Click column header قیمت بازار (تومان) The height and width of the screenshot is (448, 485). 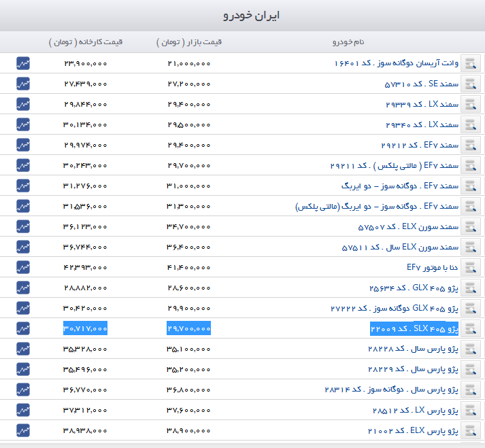(189, 41)
